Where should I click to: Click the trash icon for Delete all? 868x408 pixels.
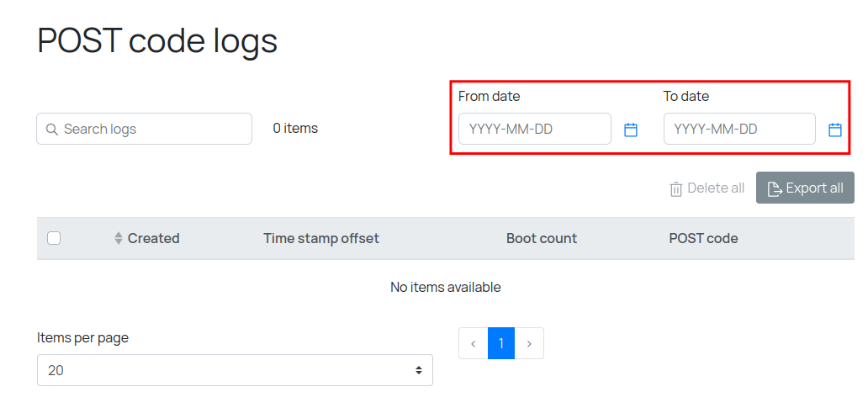[x=676, y=189]
